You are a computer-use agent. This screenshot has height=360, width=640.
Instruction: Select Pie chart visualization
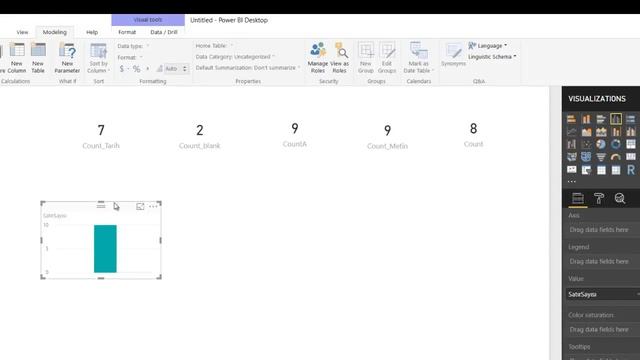[x=601, y=144]
